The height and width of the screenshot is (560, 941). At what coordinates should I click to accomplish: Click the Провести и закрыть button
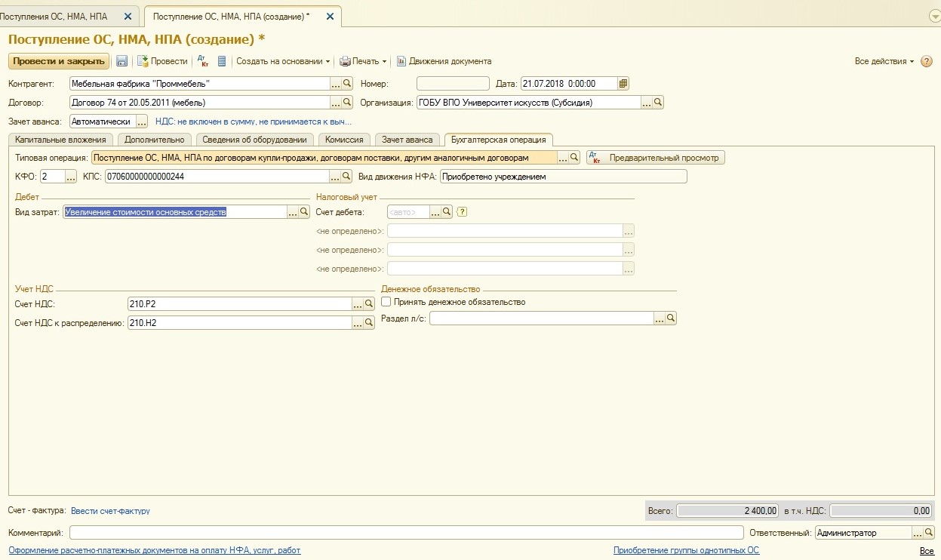tap(58, 61)
